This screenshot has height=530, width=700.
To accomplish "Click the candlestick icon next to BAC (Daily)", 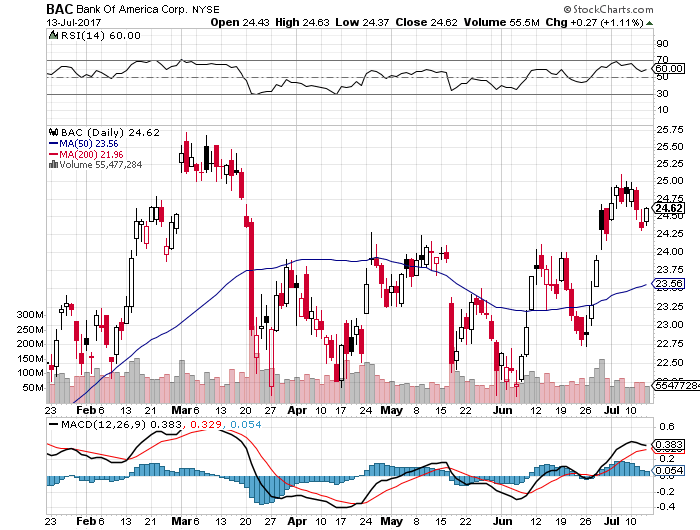I will point(54,132).
